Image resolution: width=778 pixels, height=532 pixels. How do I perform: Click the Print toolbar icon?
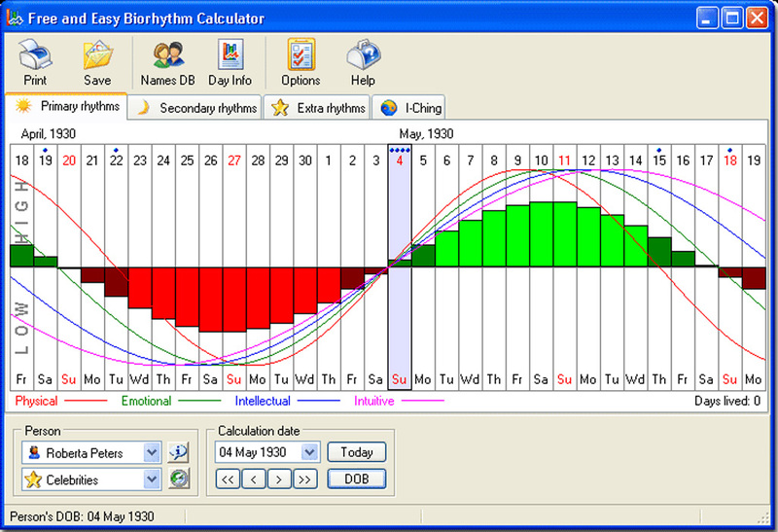point(35,54)
